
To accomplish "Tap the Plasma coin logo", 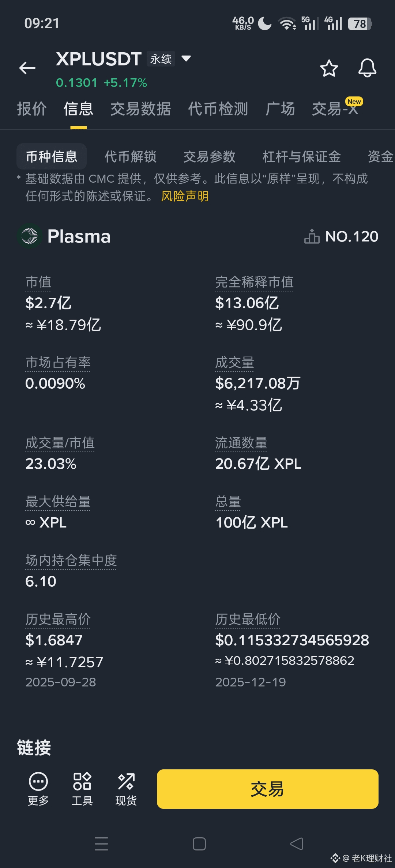I will [x=30, y=236].
